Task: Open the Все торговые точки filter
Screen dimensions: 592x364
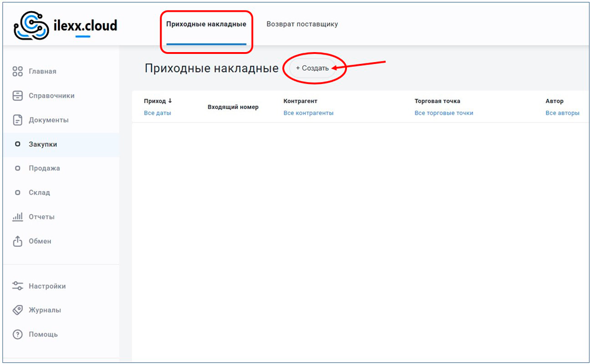Action: pyautogui.click(x=443, y=113)
